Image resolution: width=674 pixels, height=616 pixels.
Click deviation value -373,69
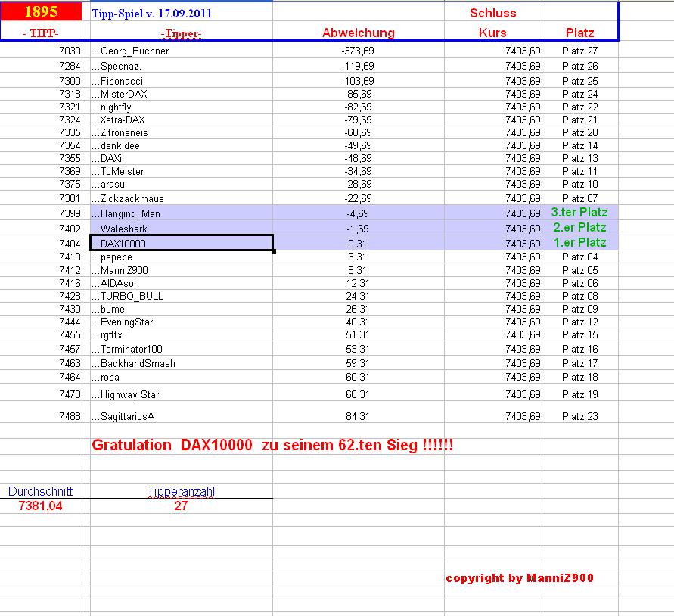[x=358, y=51]
